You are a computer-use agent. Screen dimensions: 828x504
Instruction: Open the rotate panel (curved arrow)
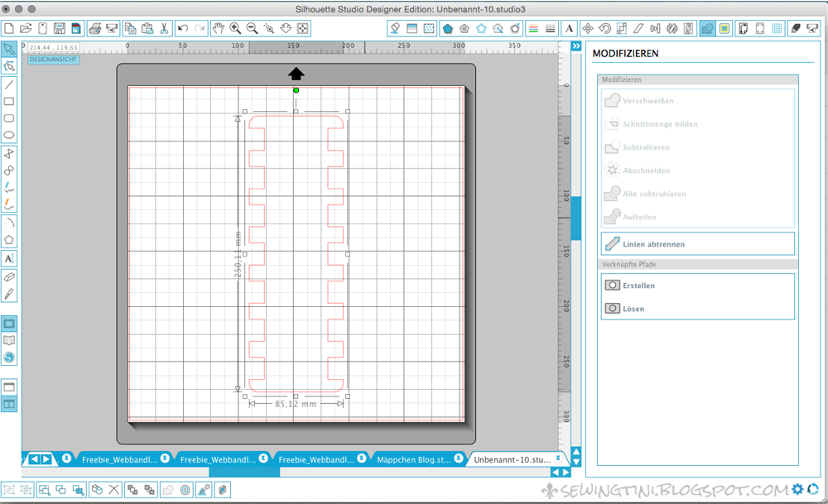[604, 28]
